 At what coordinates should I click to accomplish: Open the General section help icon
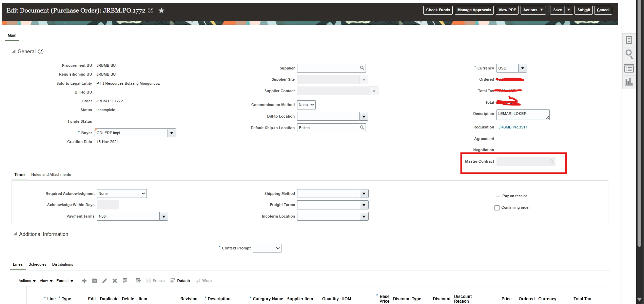[41, 52]
